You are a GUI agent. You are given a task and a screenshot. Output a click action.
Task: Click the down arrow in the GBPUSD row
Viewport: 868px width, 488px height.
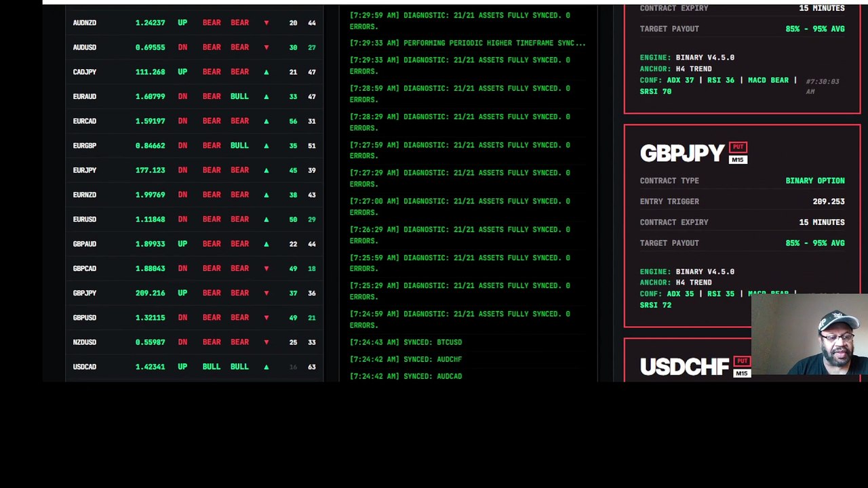pyautogui.click(x=266, y=317)
